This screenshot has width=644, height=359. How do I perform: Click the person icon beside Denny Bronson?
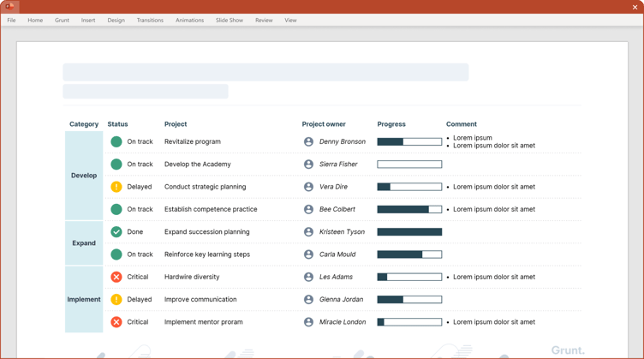308,142
